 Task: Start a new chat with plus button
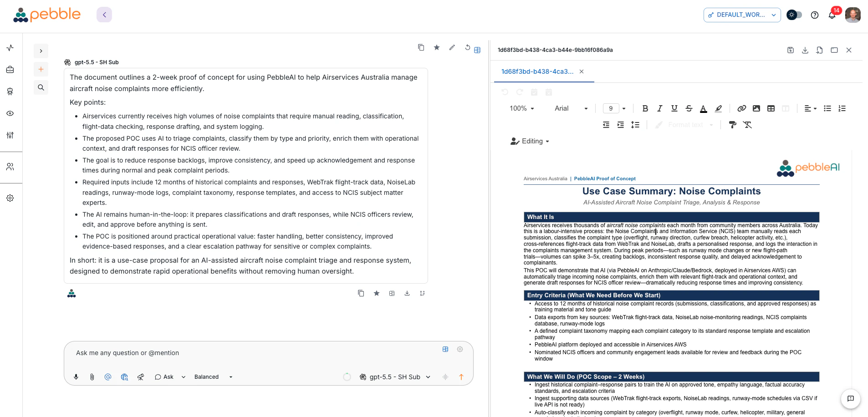(41, 69)
